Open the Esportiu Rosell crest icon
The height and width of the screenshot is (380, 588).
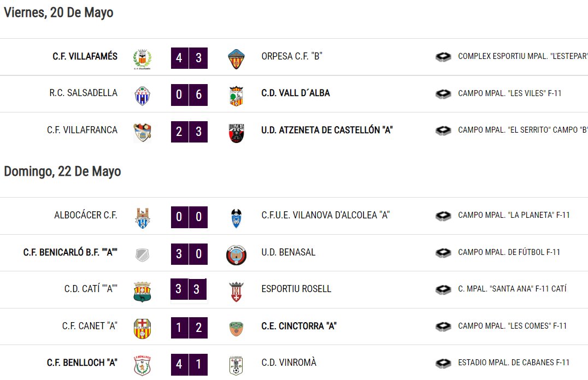236,292
